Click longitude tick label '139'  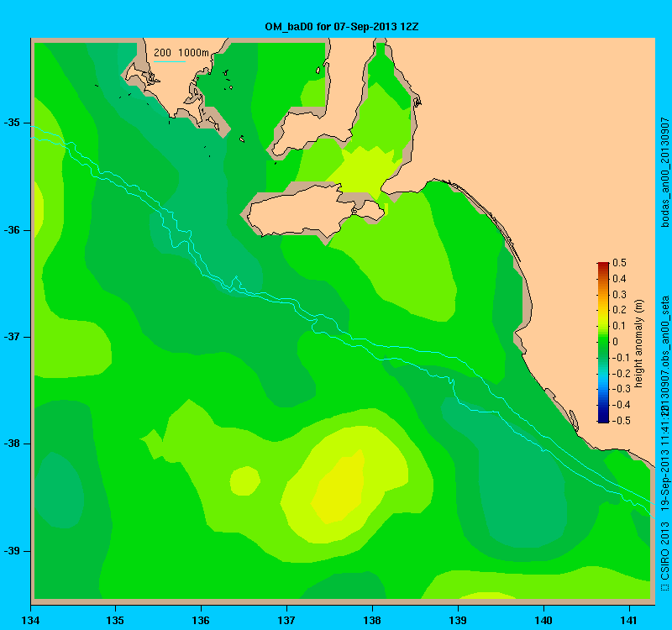(458, 620)
